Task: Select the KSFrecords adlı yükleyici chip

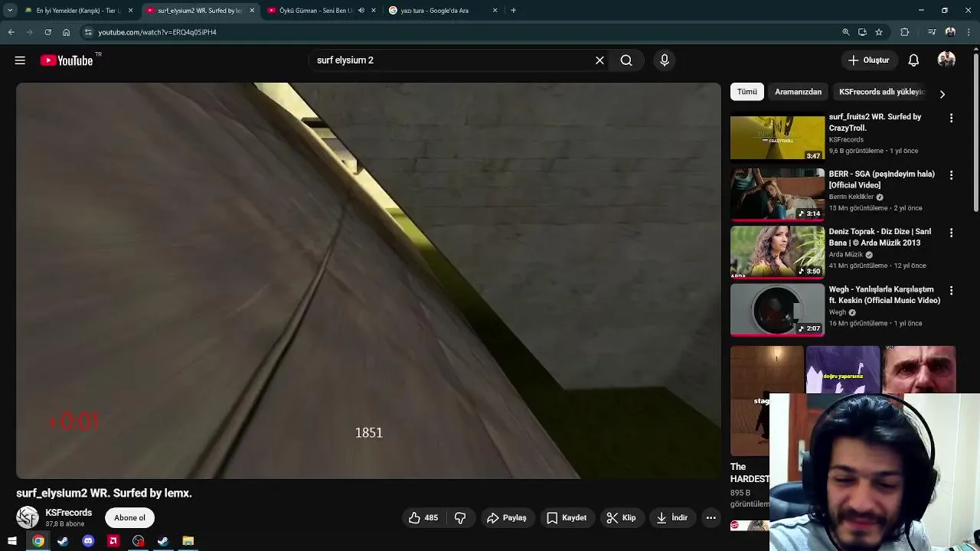Action: pyautogui.click(x=882, y=92)
